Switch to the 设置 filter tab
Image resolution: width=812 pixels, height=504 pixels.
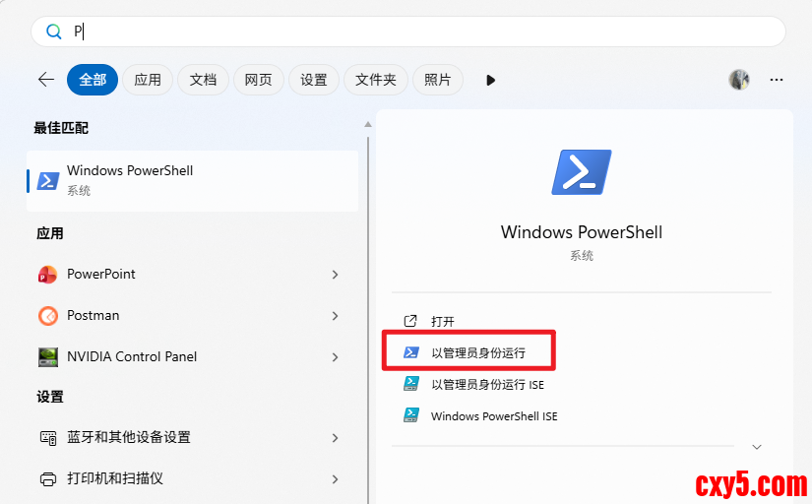314,80
